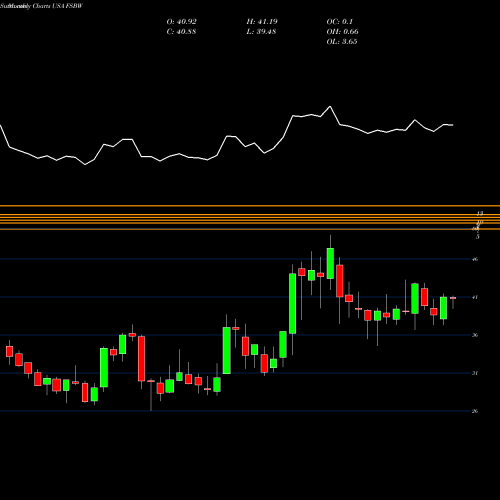Click the last small red candle at right
Screen dimensions: 500x500
coord(453,298)
